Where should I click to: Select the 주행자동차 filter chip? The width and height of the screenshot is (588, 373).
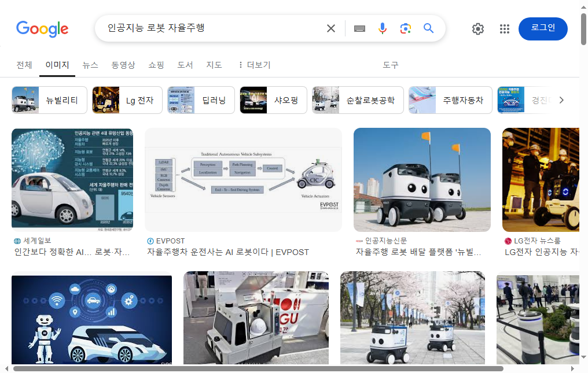tap(450, 100)
